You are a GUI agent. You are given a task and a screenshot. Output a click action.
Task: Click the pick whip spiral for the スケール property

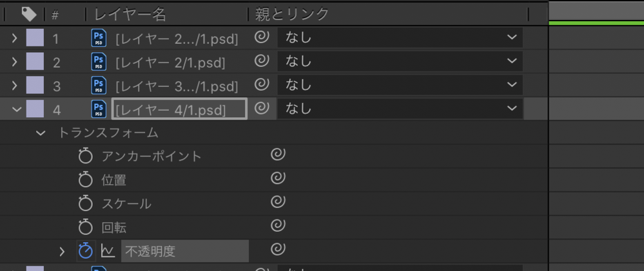click(278, 202)
